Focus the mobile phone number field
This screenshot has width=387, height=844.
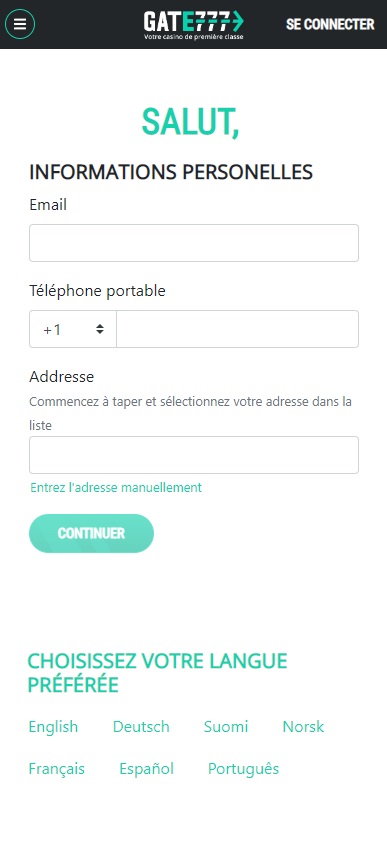pos(237,329)
